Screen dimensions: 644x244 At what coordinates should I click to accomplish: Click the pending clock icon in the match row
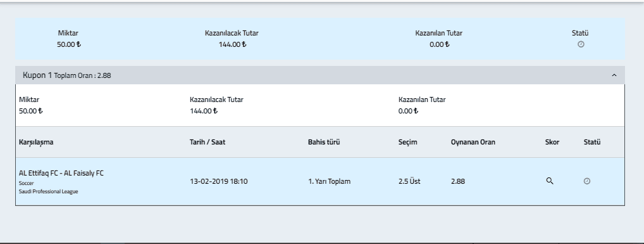point(587,181)
